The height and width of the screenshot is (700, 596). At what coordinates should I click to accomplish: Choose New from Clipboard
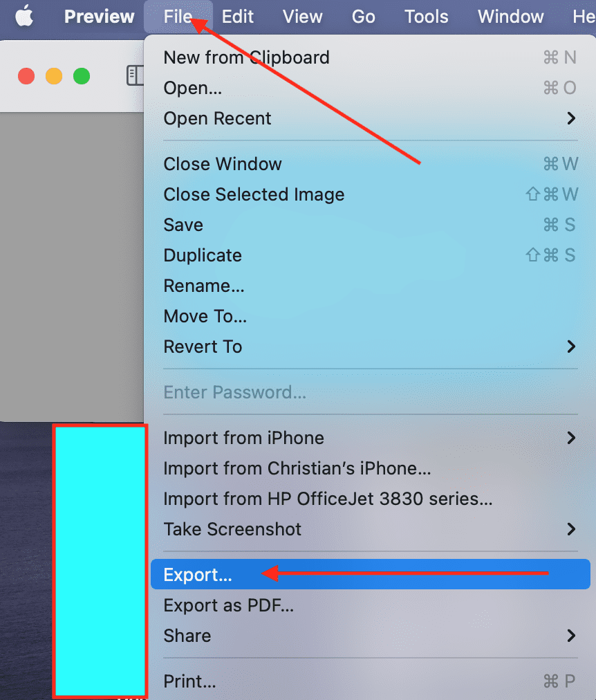pyautogui.click(x=371, y=57)
